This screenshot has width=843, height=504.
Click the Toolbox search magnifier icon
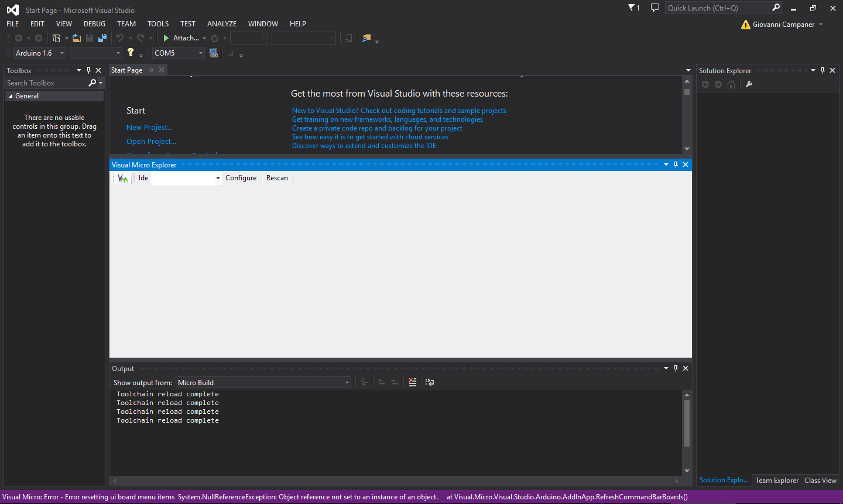point(92,83)
